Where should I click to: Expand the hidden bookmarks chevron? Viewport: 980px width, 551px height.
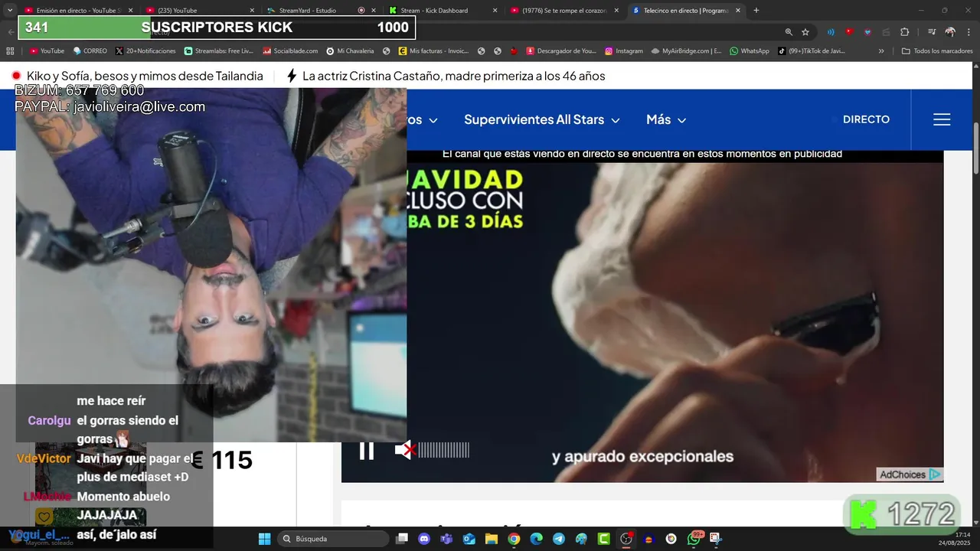point(881,51)
